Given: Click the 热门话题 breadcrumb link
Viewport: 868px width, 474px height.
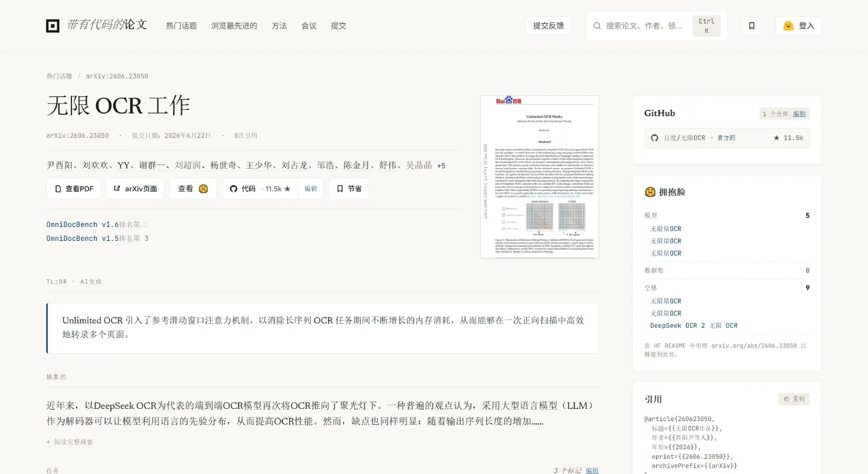Looking at the screenshot, I should tap(59, 76).
